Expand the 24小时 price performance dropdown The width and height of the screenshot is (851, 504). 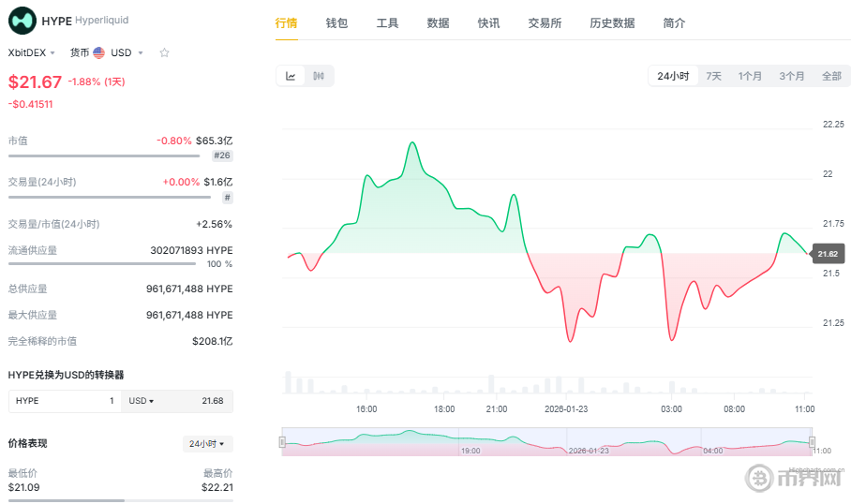[x=207, y=444]
